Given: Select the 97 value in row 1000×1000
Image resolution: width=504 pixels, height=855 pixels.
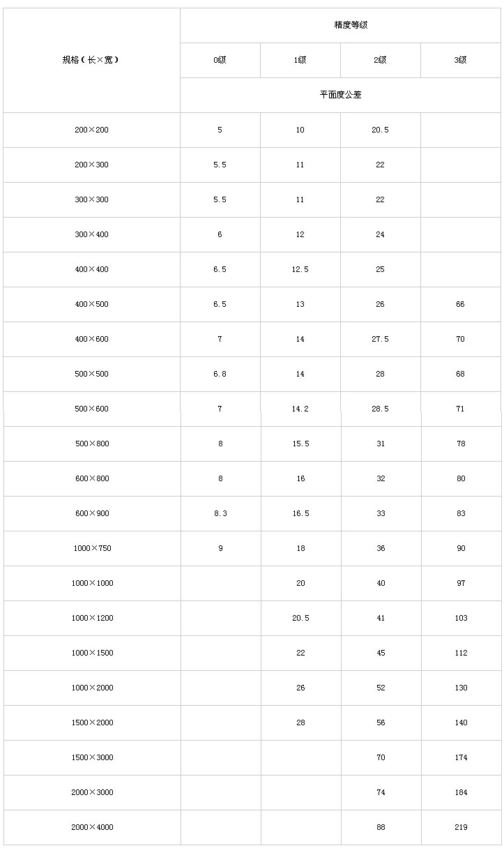Looking at the screenshot, I should [x=461, y=583].
